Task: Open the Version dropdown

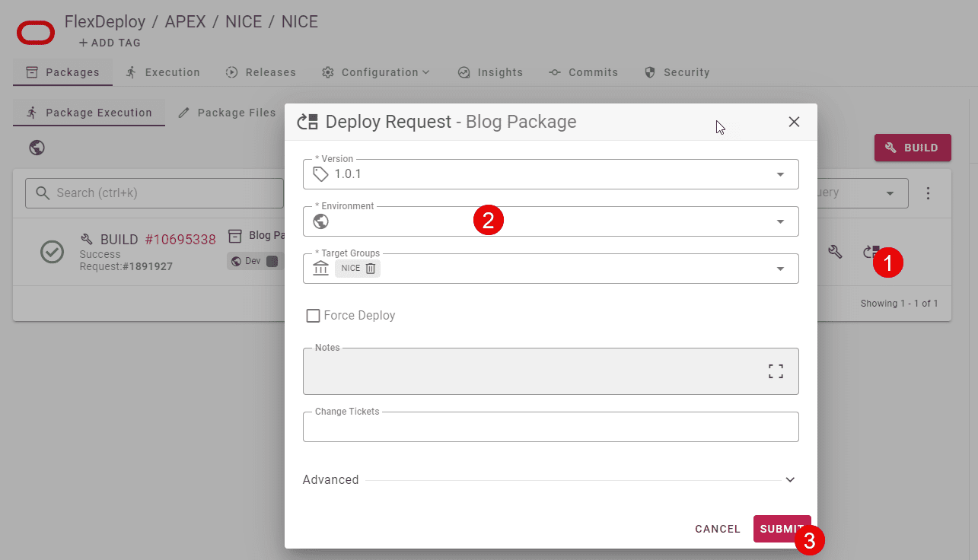Action: (780, 174)
